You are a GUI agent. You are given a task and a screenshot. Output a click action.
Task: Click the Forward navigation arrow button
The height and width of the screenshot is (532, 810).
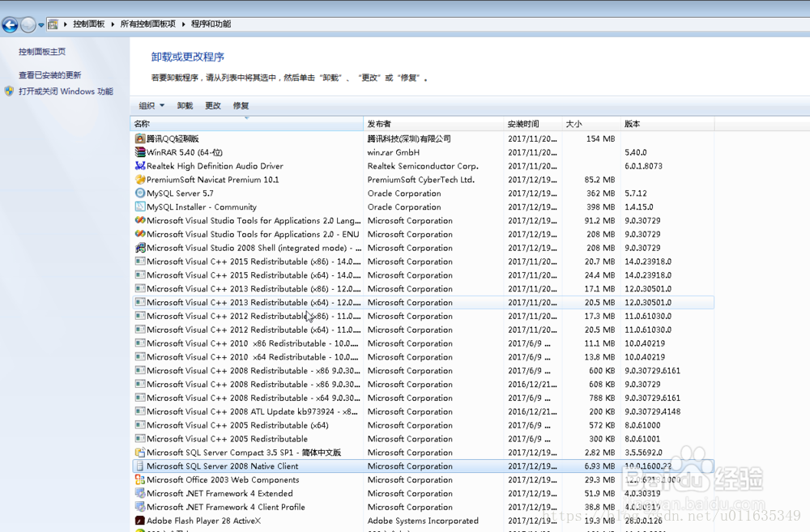pos(28,24)
